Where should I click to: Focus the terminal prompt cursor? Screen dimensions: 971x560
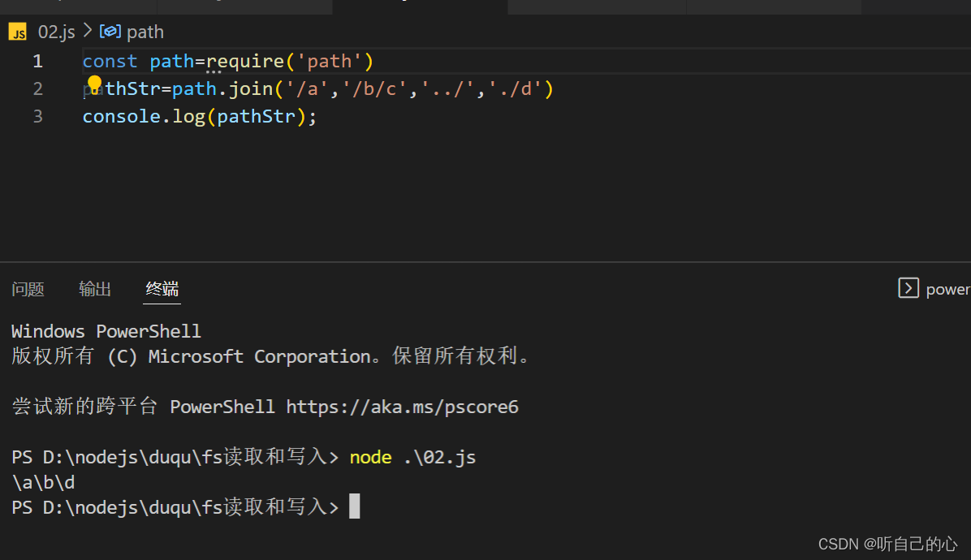point(354,506)
